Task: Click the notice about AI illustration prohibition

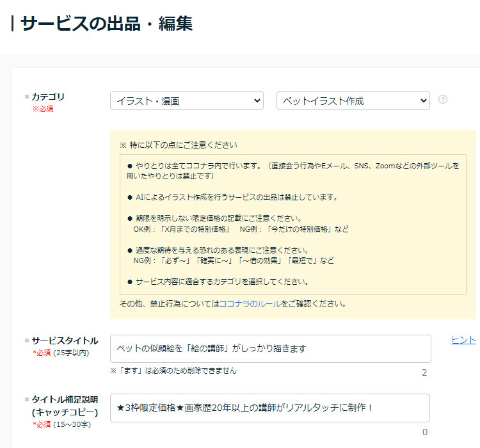Action: [236, 197]
